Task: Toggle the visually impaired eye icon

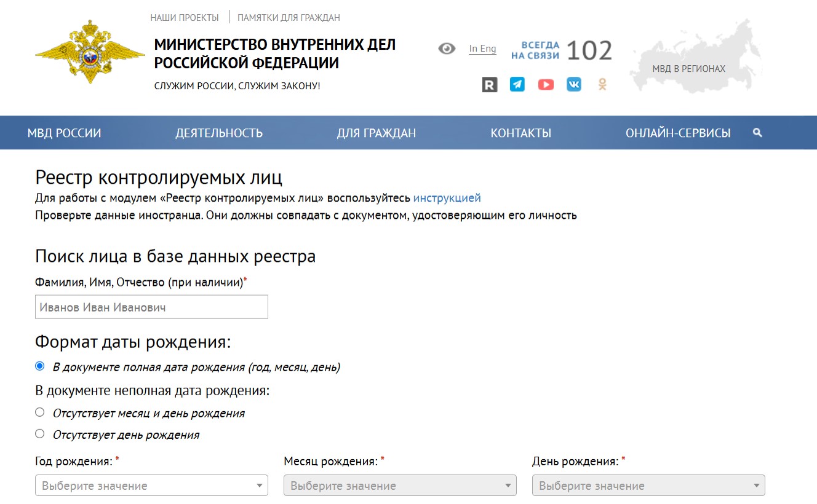Action: 447,49
